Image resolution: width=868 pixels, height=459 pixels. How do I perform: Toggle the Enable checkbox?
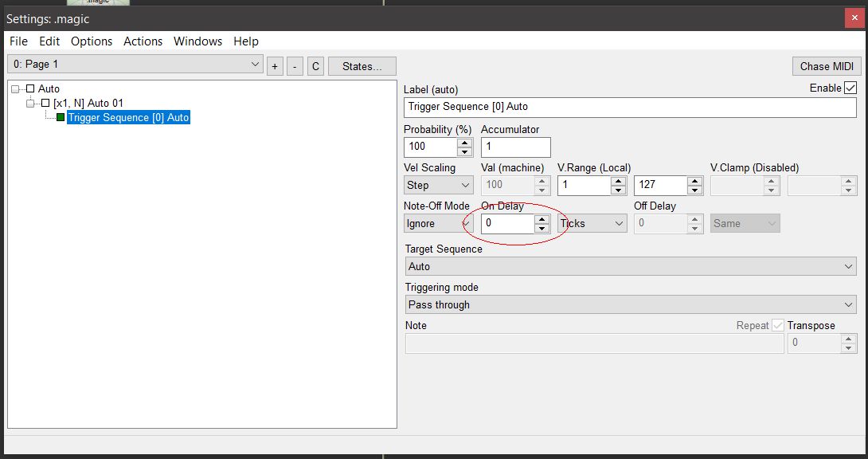click(850, 88)
